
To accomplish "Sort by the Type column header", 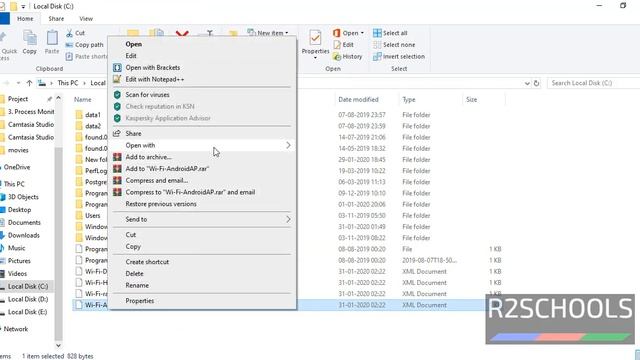I will (409, 100).
